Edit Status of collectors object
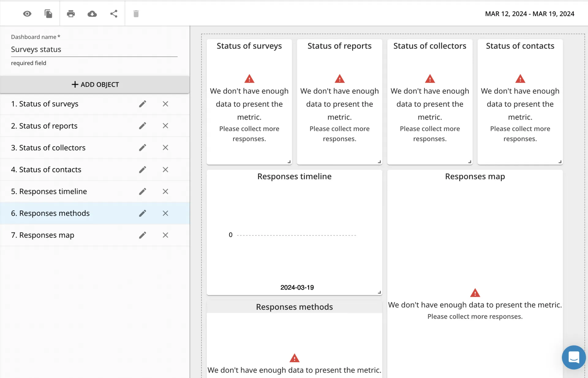The image size is (588, 378). pos(142,148)
